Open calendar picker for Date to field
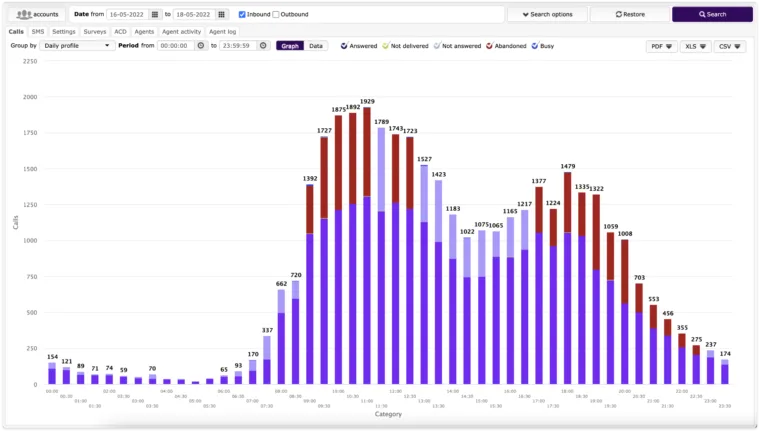Image resolution: width=760 pixels, height=432 pixels. click(x=222, y=15)
